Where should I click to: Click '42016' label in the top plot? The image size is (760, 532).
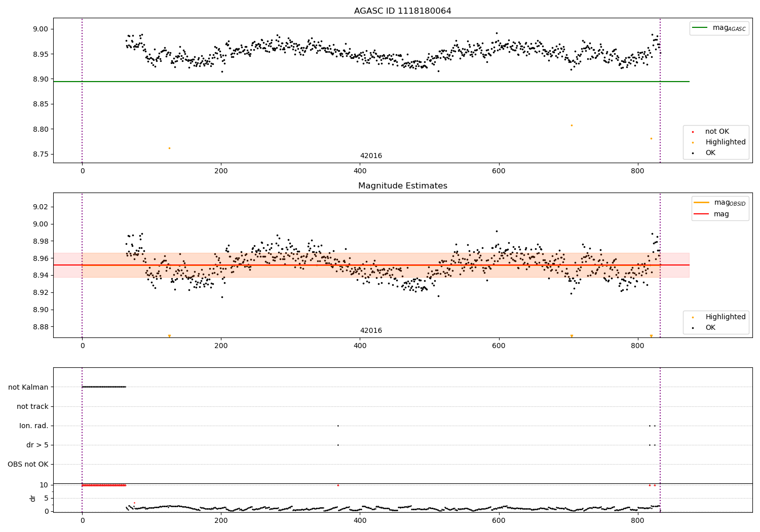pyautogui.click(x=371, y=156)
